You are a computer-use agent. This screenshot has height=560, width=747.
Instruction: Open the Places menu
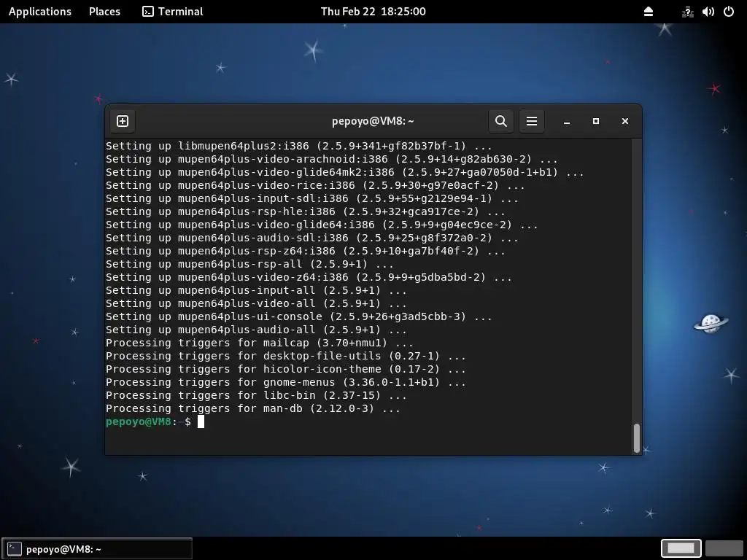point(104,12)
